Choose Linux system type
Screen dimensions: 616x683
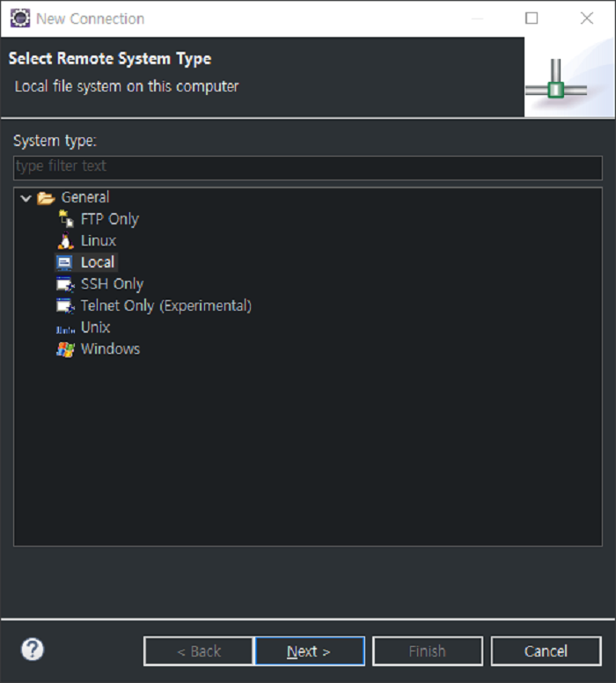99,241
